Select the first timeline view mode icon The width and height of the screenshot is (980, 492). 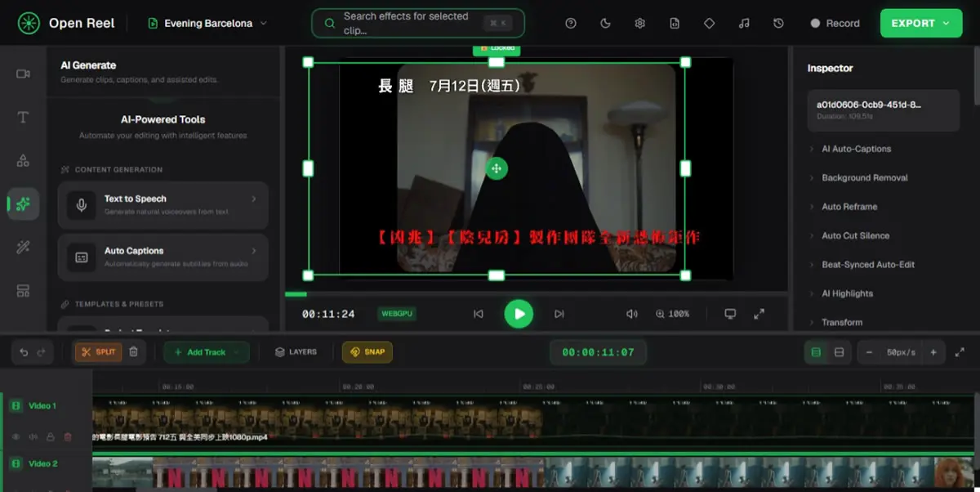click(x=815, y=352)
